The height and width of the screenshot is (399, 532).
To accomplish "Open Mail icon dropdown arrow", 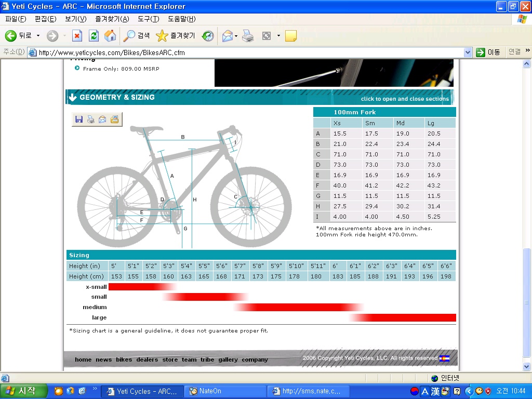I will pyautogui.click(x=236, y=36).
